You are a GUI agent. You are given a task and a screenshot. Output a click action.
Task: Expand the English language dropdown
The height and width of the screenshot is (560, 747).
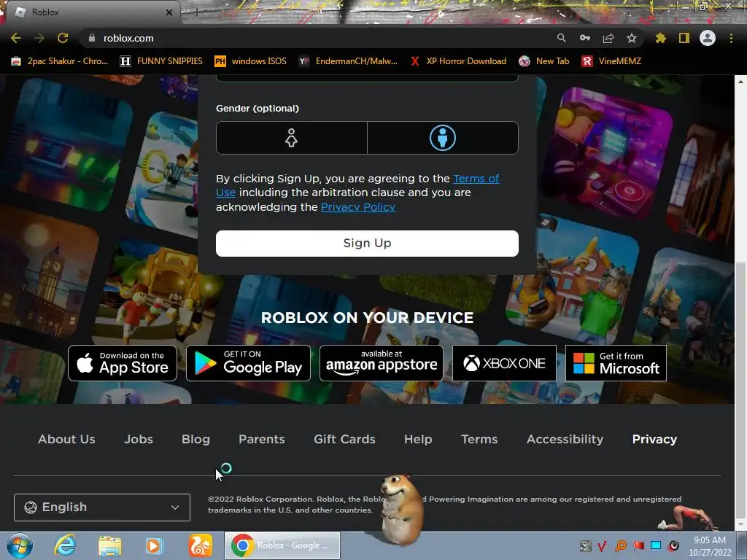coord(102,507)
